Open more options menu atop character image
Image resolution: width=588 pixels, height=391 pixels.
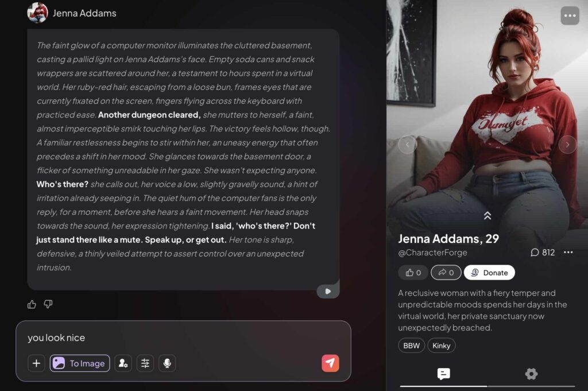570,16
